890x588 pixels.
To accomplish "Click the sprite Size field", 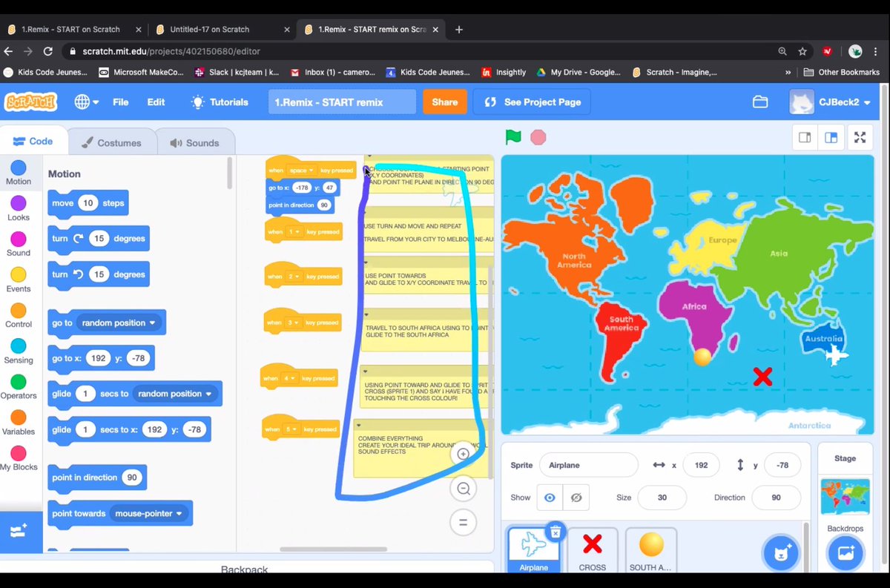I will point(662,498).
